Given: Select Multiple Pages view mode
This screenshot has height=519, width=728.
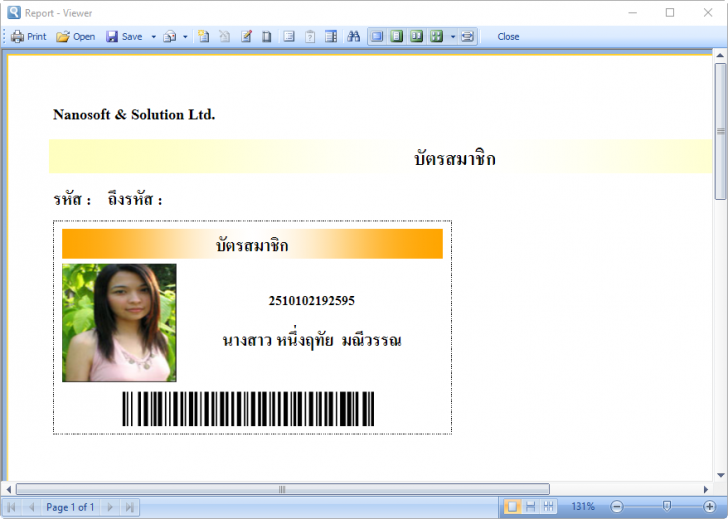Looking at the screenshot, I should (436, 36).
